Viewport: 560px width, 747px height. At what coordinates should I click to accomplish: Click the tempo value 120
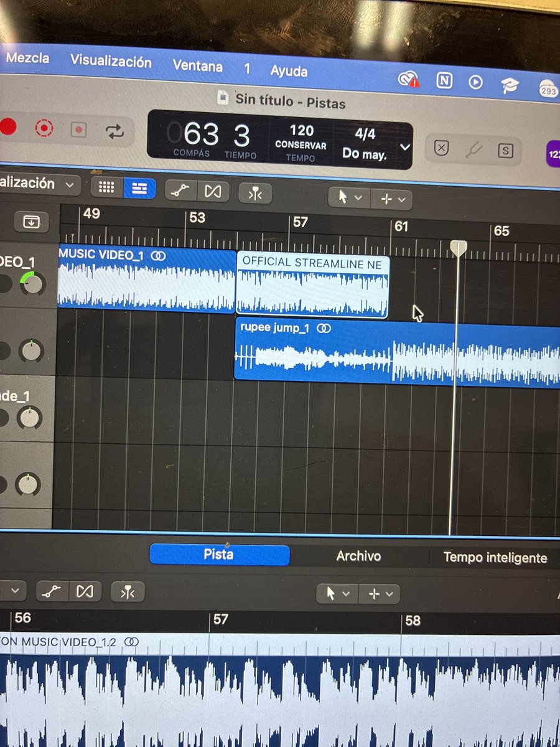[302, 131]
